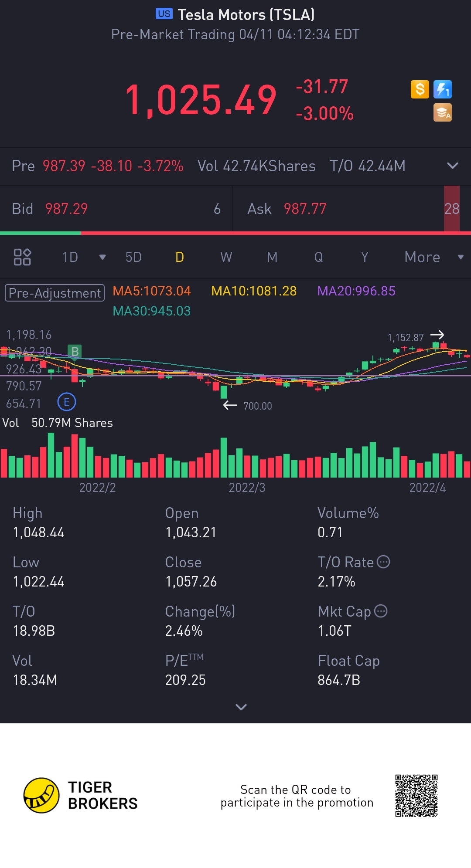The width and height of the screenshot is (471, 868).
Task: Select the W weekly chart tab
Action: (x=226, y=257)
